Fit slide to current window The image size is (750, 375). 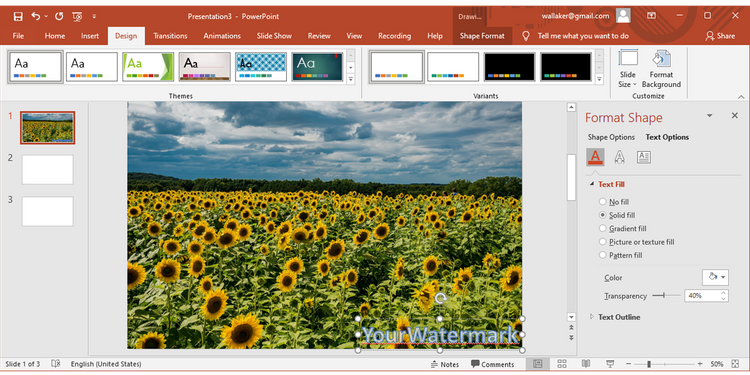(x=735, y=364)
